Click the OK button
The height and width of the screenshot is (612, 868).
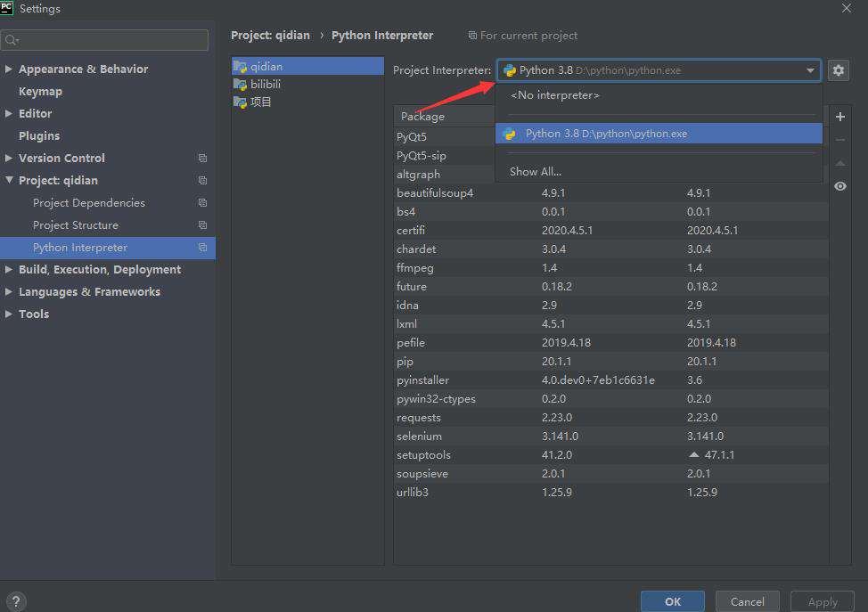pos(673,601)
